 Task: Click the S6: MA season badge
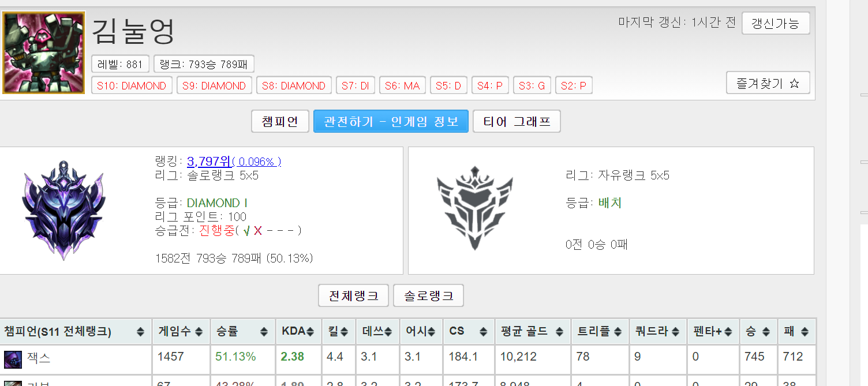402,85
